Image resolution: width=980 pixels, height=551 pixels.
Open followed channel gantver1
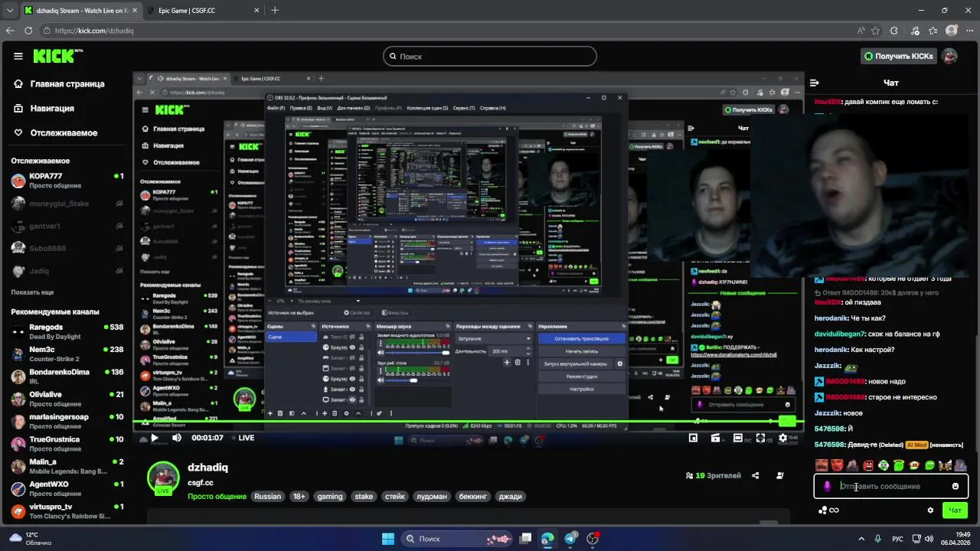click(x=67, y=226)
